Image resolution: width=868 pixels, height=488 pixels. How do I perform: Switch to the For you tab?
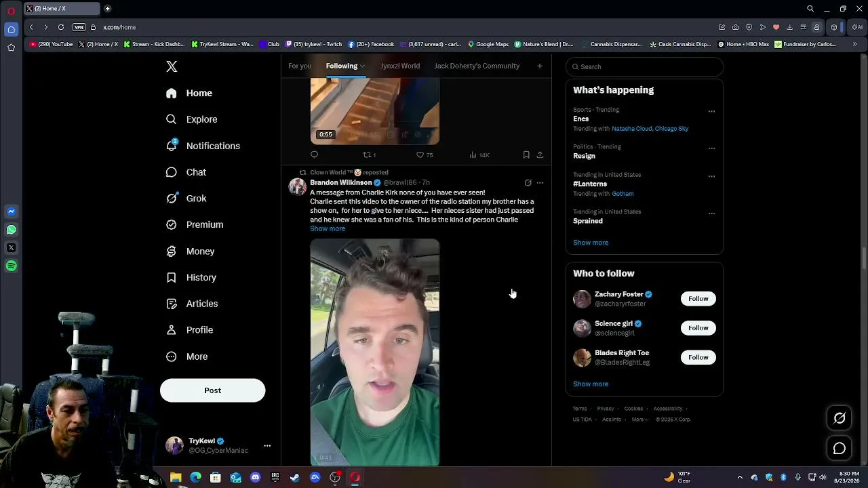tap(300, 66)
